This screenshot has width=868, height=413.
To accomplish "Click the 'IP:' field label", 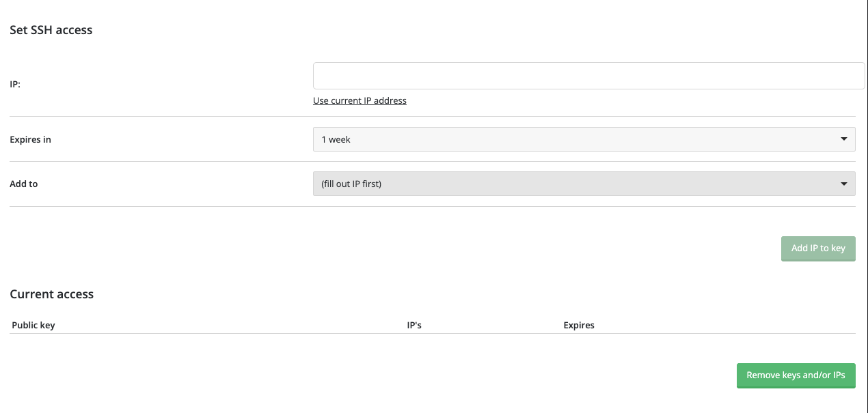I will pos(15,84).
